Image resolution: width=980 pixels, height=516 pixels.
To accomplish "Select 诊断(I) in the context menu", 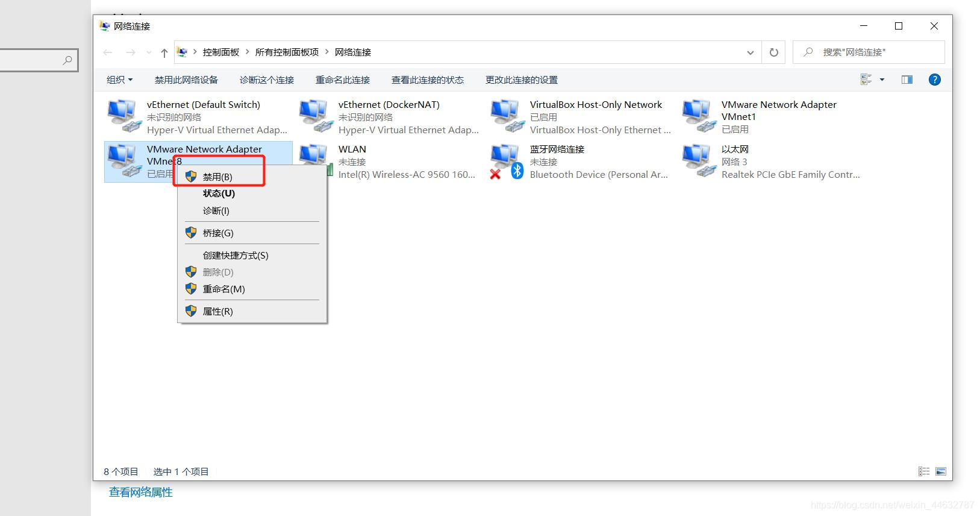I will pyautogui.click(x=252, y=210).
